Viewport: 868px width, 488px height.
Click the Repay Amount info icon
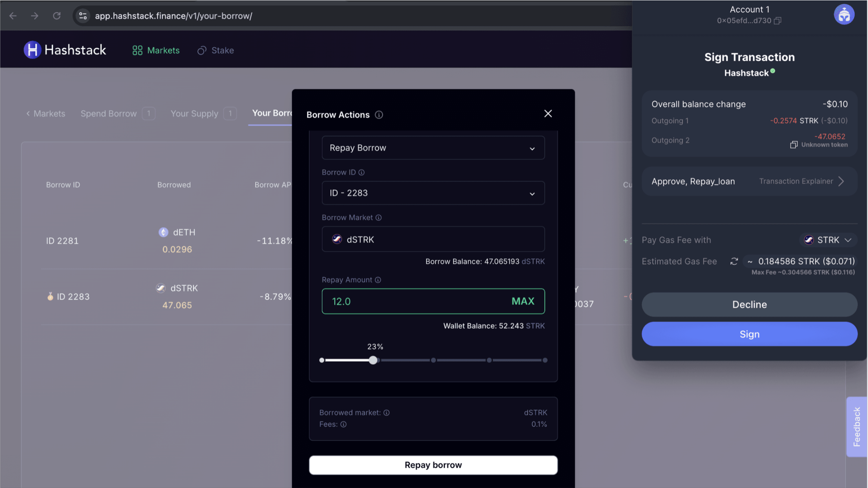click(378, 280)
